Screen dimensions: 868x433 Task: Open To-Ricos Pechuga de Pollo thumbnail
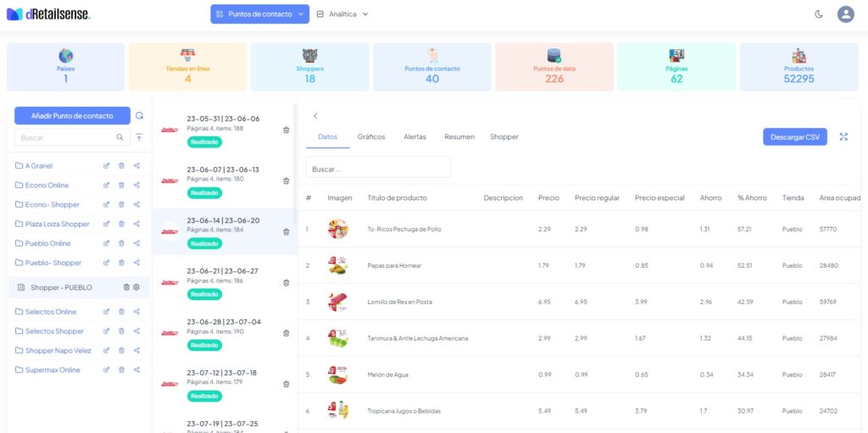[337, 229]
